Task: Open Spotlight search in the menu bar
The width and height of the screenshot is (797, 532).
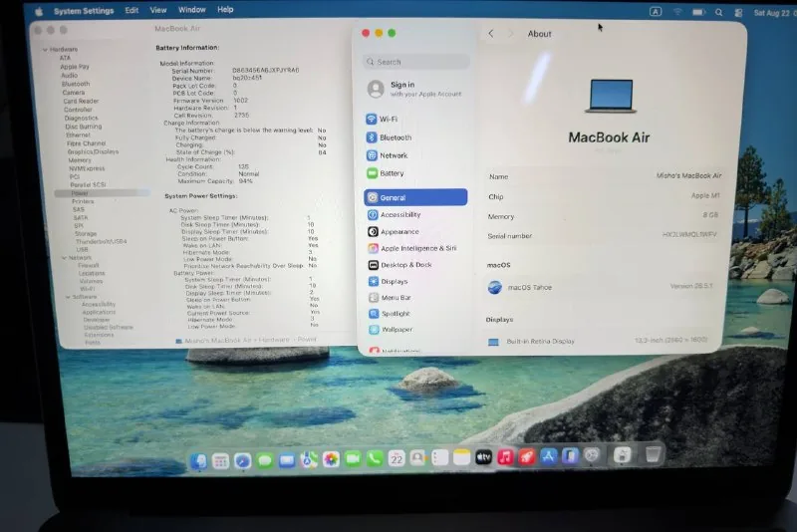Action: click(718, 13)
